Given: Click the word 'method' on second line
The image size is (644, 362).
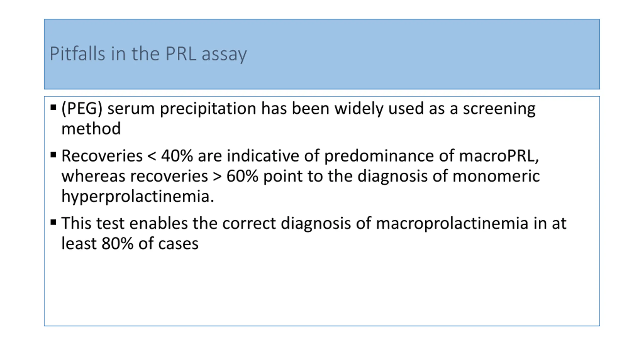Looking at the screenshot, I should coord(91,129).
